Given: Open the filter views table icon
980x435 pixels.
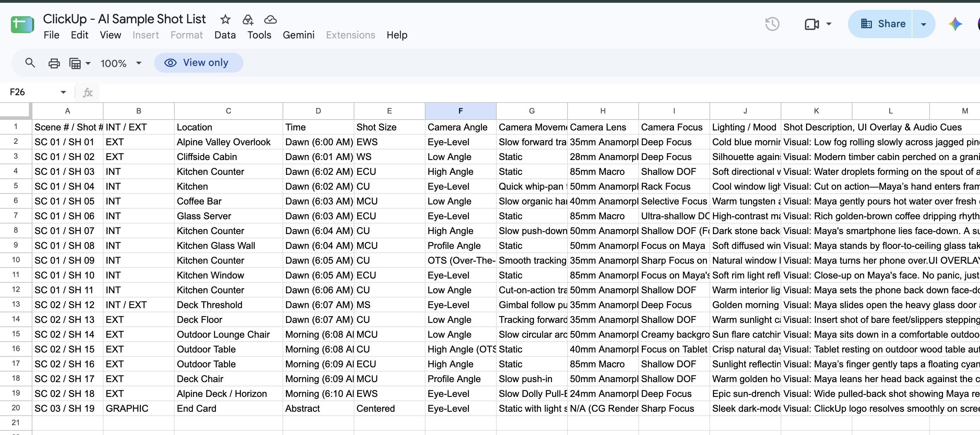Looking at the screenshot, I should 75,63.
